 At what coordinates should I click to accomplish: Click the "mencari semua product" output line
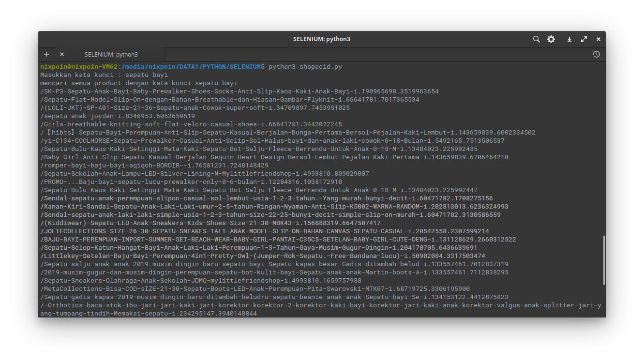(139, 83)
